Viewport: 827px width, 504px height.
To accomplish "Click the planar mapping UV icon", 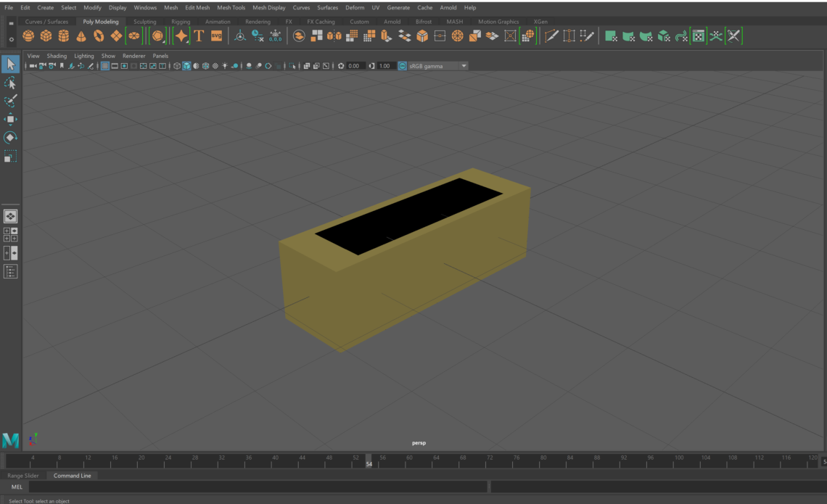I will point(611,36).
